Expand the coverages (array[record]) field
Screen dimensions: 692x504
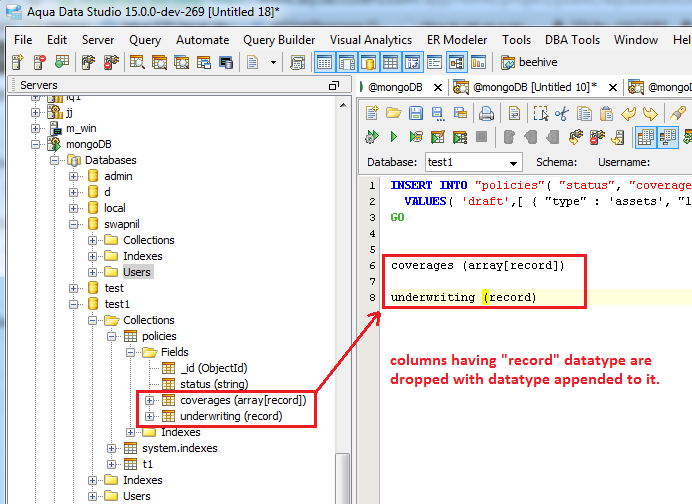[149, 400]
